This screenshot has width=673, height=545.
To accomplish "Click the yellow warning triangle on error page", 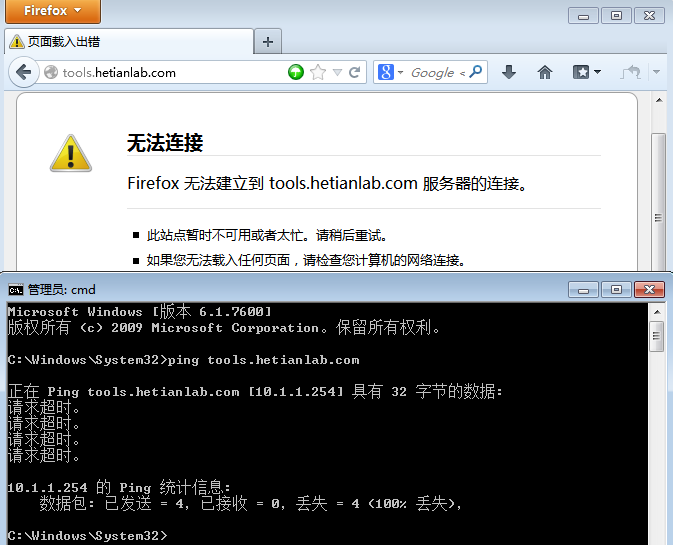I will (71, 154).
